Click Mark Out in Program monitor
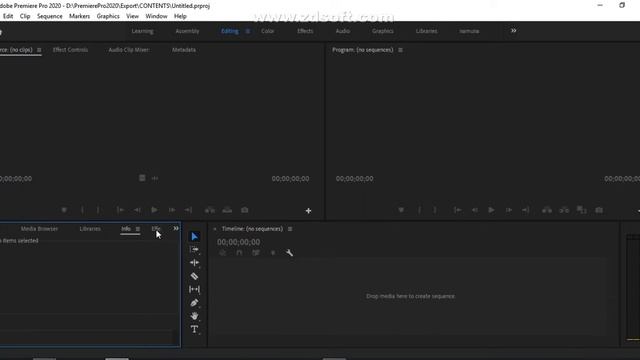This screenshot has width=640, height=360. coord(435,210)
